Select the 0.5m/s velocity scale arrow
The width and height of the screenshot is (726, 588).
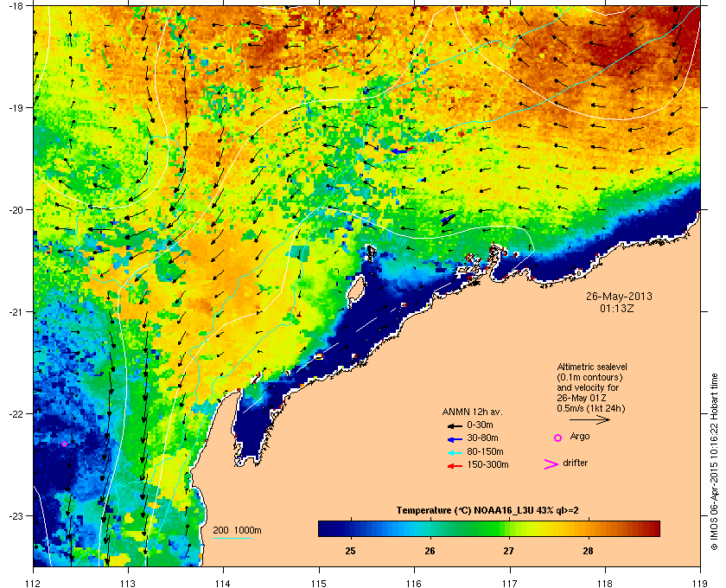pos(589,419)
